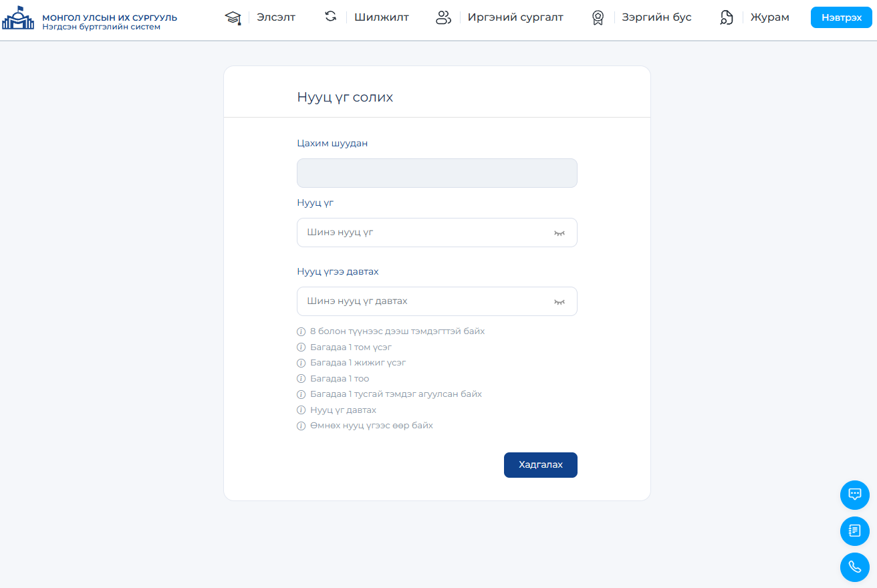Focus the Шинэ нууц үг давтах input field
The image size is (877, 588).
tap(437, 301)
